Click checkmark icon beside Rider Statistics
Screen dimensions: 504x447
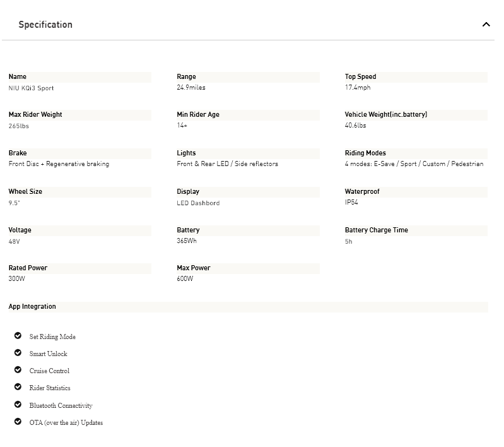[18, 387]
